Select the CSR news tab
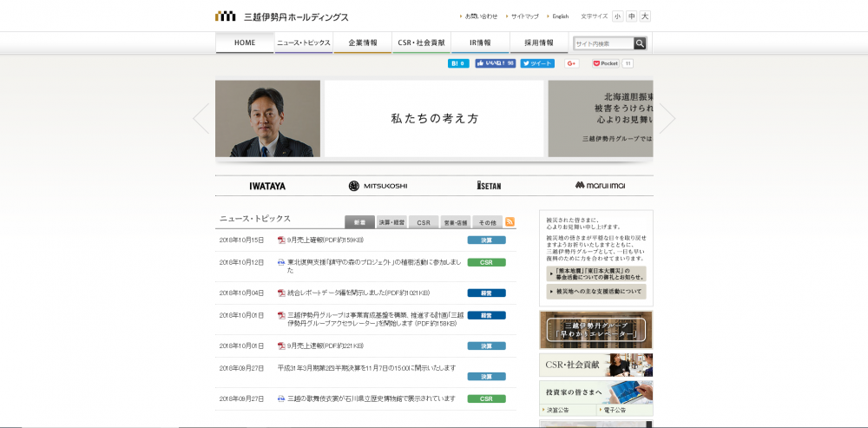868x428 pixels. point(424,222)
